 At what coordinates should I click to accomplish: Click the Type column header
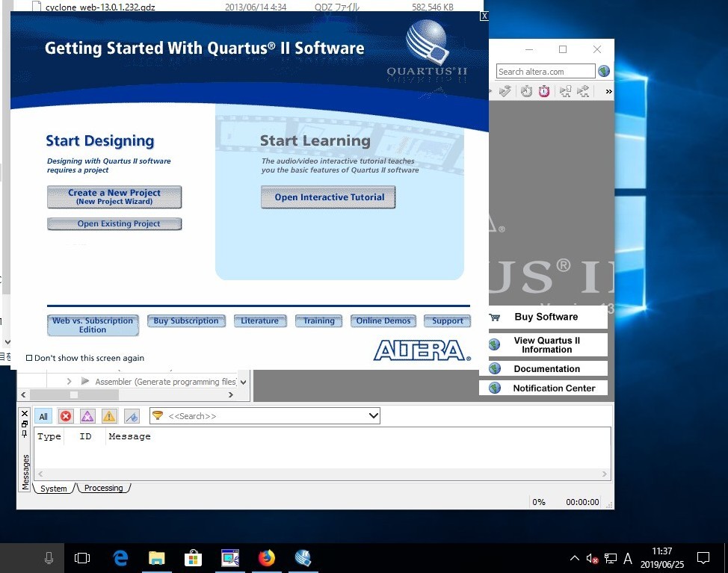pyautogui.click(x=49, y=436)
